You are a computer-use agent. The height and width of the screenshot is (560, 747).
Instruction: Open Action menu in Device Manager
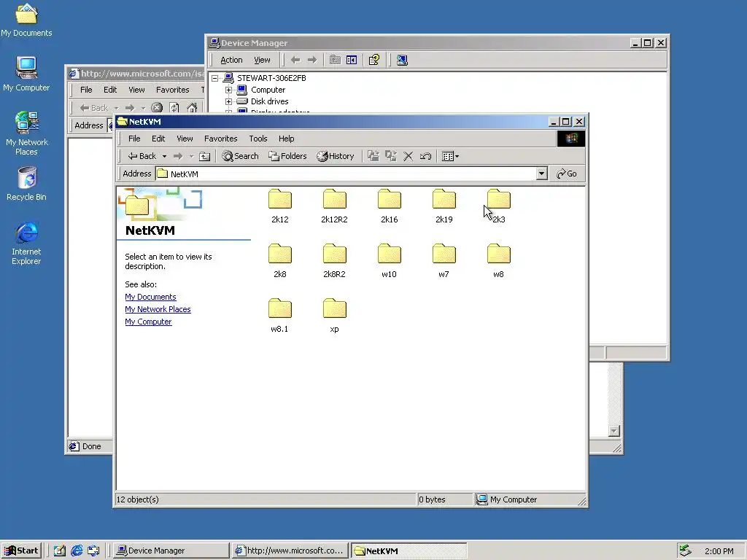click(x=231, y=60)
